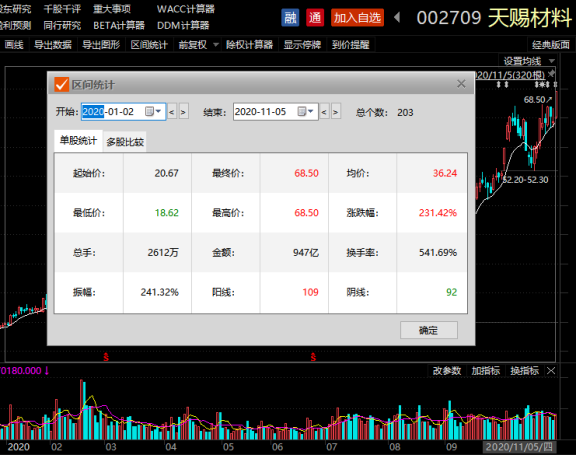Select the 单股统计 tab
The height and width of the screenshot is (455, 576).
point(78,140)
